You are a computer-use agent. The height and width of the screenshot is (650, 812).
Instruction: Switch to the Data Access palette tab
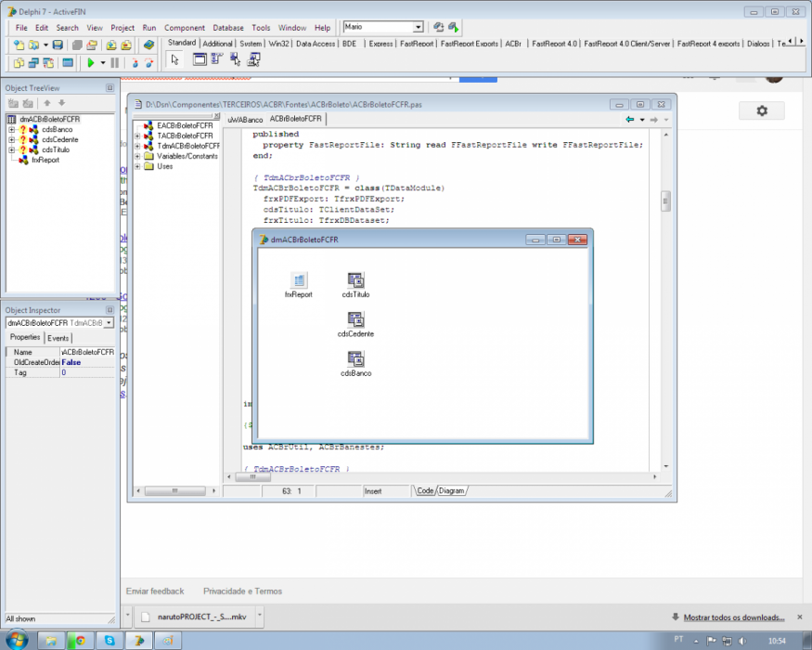click(x=316, y=44)
